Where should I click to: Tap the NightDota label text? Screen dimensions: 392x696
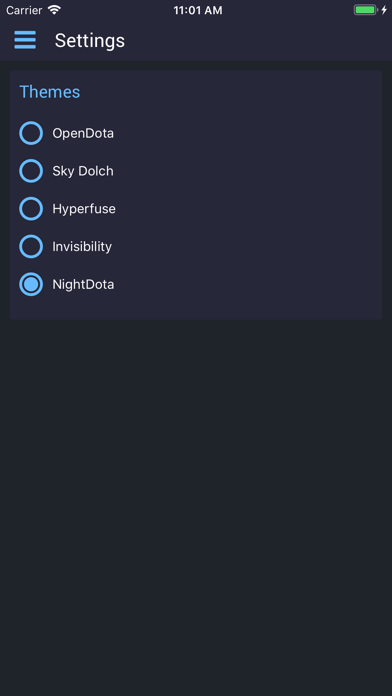point(83,284)
